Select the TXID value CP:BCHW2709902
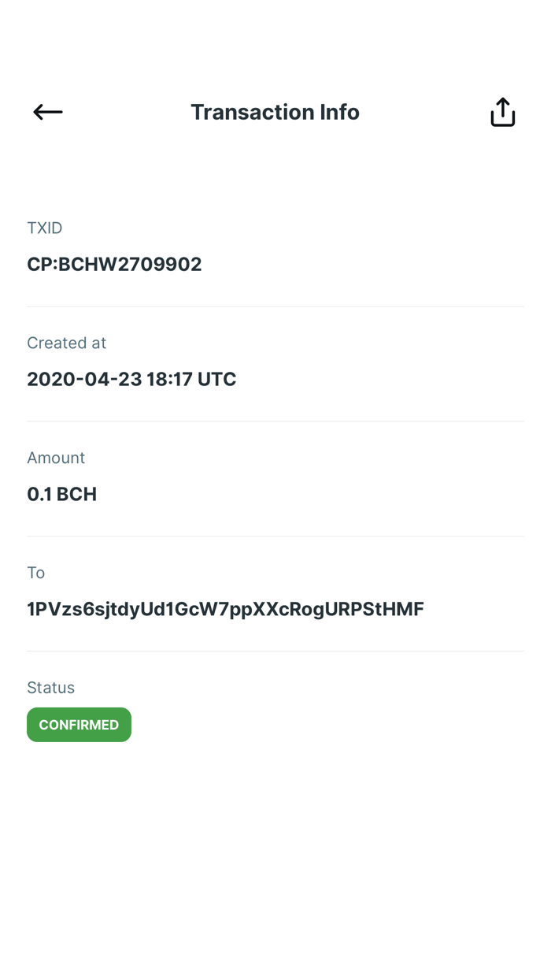This screenshot has width=551, height=980. pyautogui.click(x=114, y=264)
